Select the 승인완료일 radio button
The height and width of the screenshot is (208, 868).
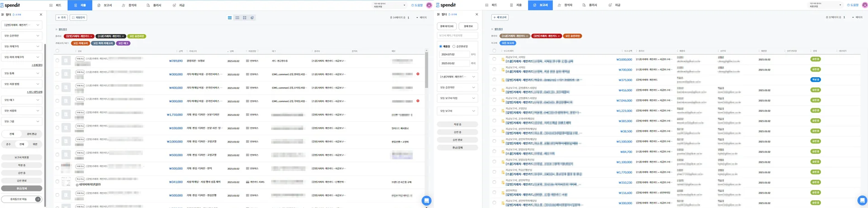pos(454,46)
